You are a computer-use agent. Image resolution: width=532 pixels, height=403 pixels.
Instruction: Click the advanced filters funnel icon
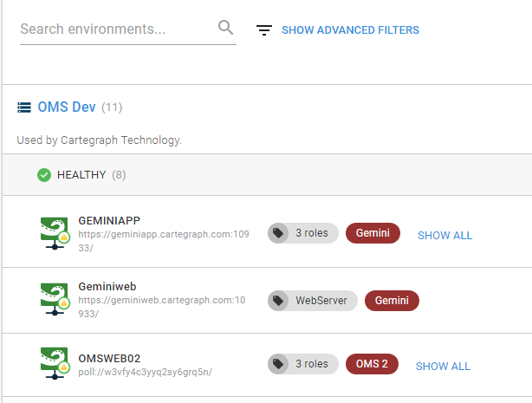tap(264, 29)
